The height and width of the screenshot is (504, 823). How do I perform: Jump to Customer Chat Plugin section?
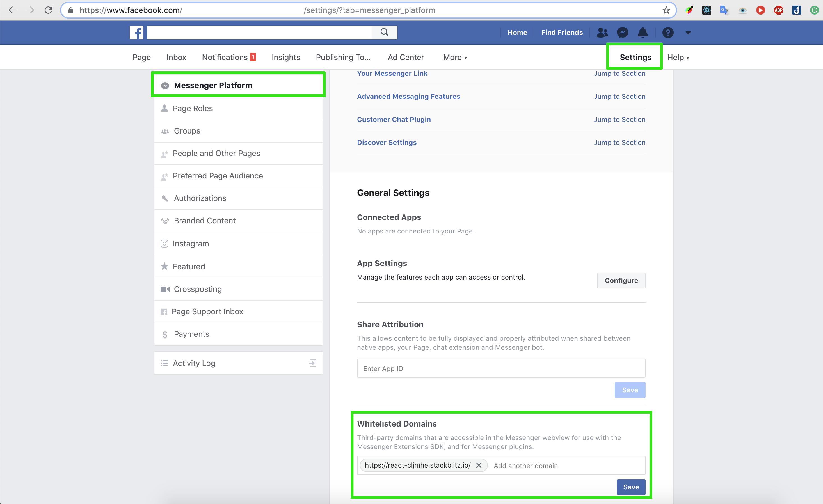[x=619, y=119]
